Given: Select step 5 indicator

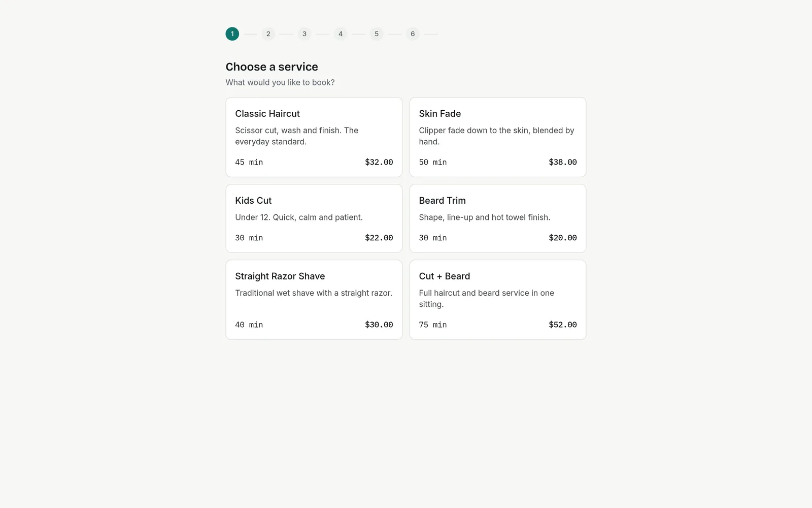Looking at the screenshot, I should point(377,34).
